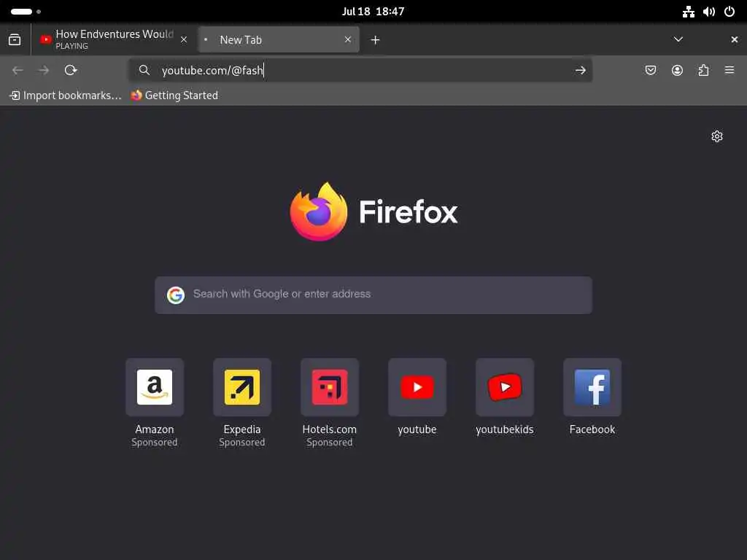Click the search magnifier in address bar

tap(144, 71)
